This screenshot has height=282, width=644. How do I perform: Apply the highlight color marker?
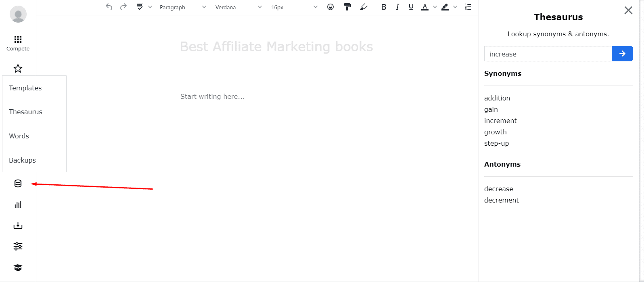(x=445, y=7)
